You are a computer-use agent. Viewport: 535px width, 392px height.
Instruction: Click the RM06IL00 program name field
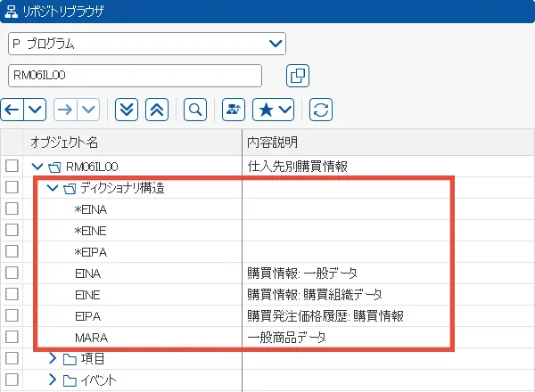134,76
